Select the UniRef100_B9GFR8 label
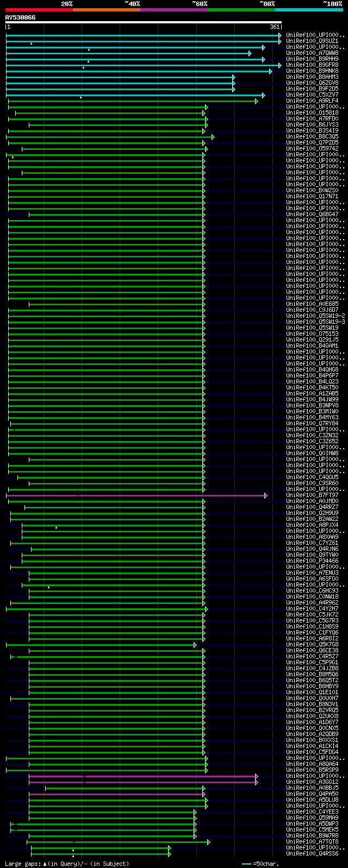This screenshot has width=348, height=868. coord(312,65)
